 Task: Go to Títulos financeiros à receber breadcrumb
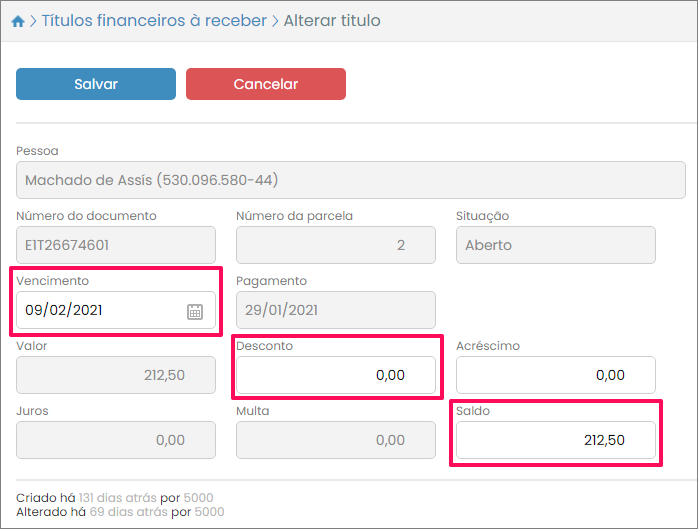(x=154, y=21)
